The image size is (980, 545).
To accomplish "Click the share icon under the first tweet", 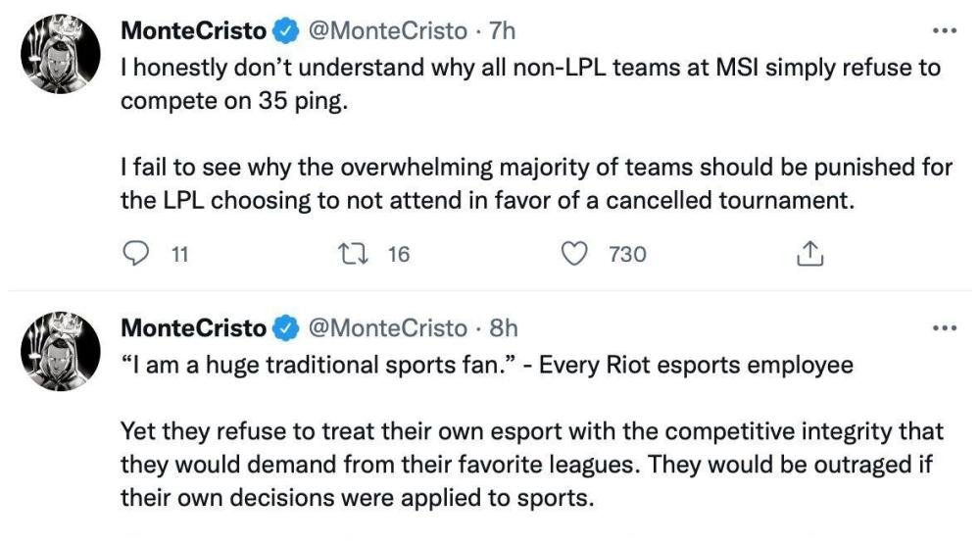I will pos(808,255).
